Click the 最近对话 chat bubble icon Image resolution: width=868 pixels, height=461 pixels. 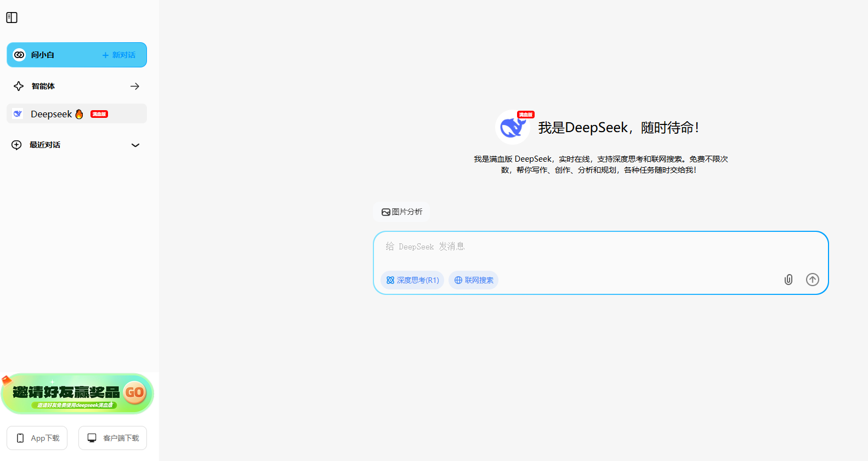pyautogui.click(x=16, y=145)
